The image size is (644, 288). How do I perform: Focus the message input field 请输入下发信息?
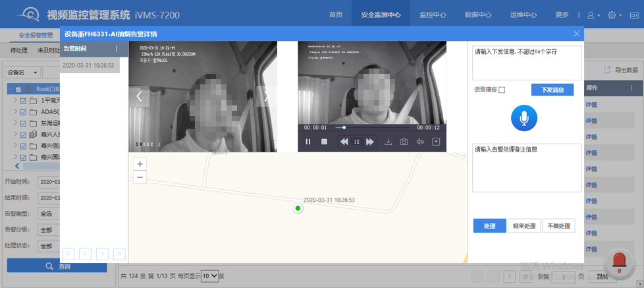point(527,63)
